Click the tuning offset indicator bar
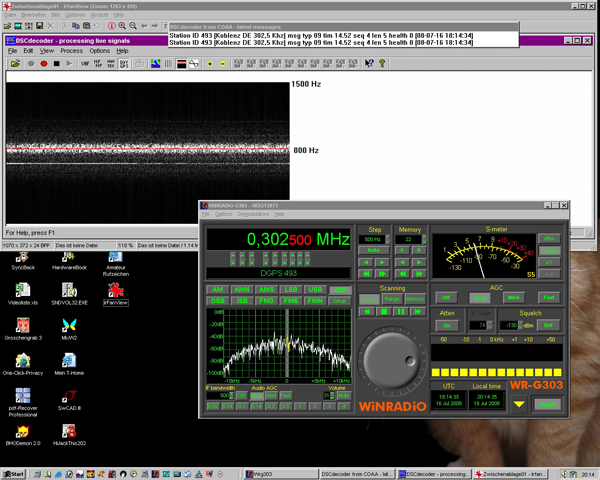The width and height of the screenshot is (600, 480). pyautogui.click(x=497, y=352)
